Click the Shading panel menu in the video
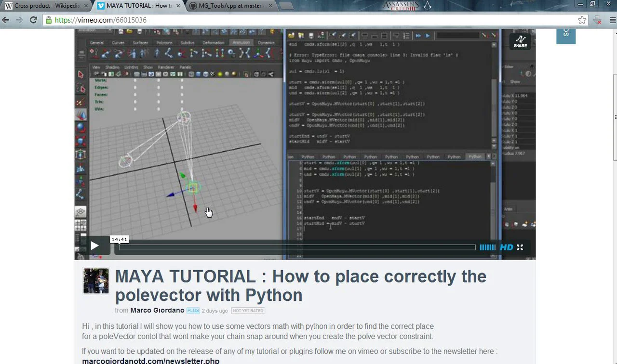This screenshot has height=364, width=617. (112, 67)
